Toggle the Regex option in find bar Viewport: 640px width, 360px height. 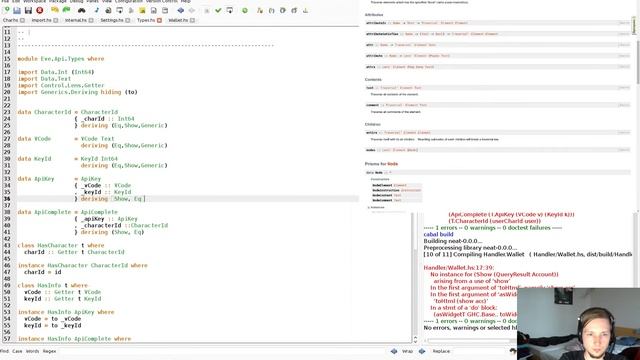(x=49, y=351)
